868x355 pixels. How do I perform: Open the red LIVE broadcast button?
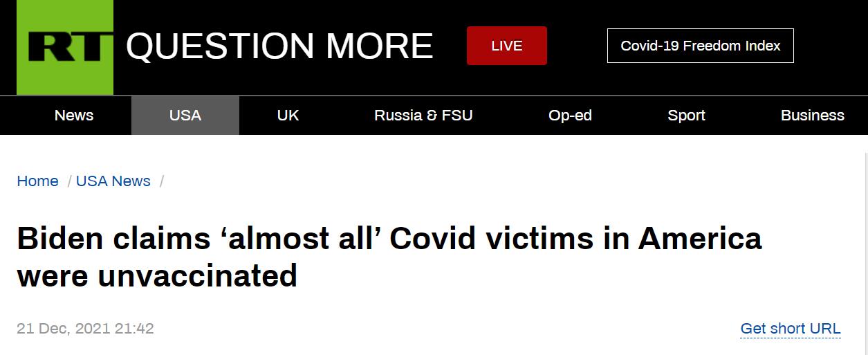pyautogui.click(x=506, y=46)
